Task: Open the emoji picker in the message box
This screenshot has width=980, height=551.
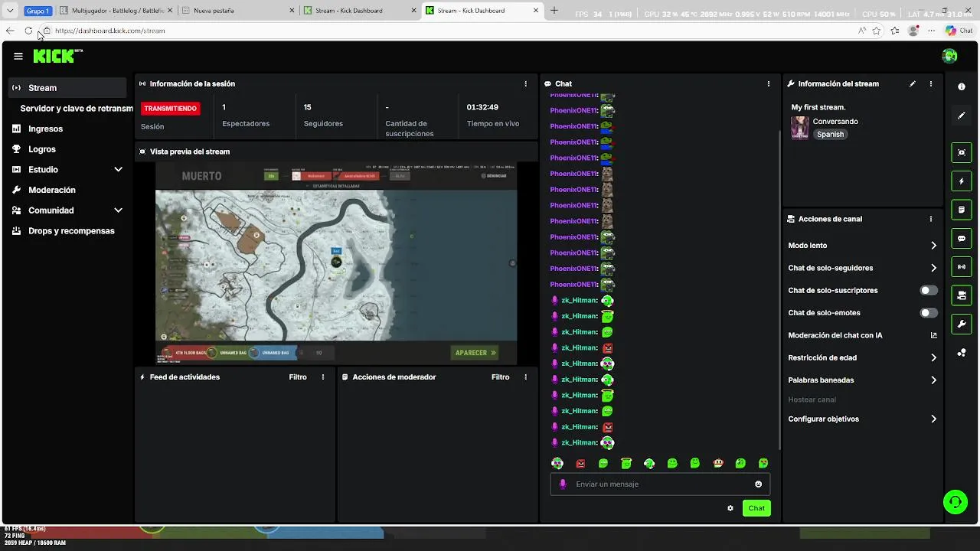Action: click(x=759, y=484)
